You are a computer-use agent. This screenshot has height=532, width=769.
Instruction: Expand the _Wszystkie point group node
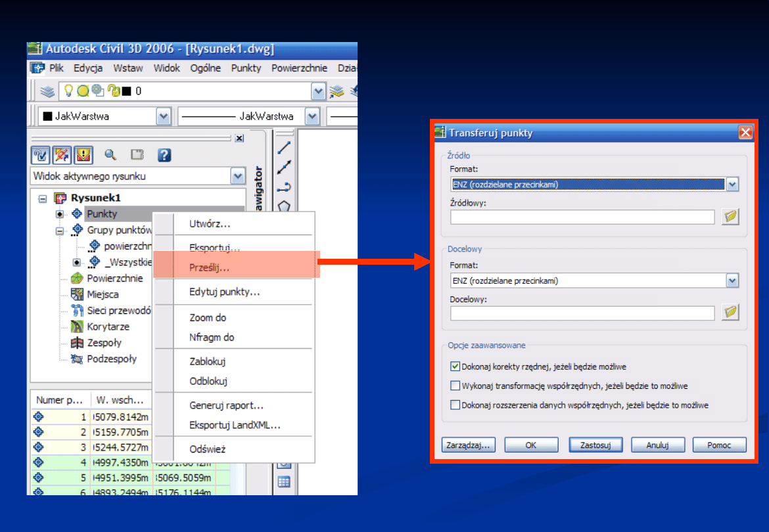pyautogui.click(x=76, y=263)
